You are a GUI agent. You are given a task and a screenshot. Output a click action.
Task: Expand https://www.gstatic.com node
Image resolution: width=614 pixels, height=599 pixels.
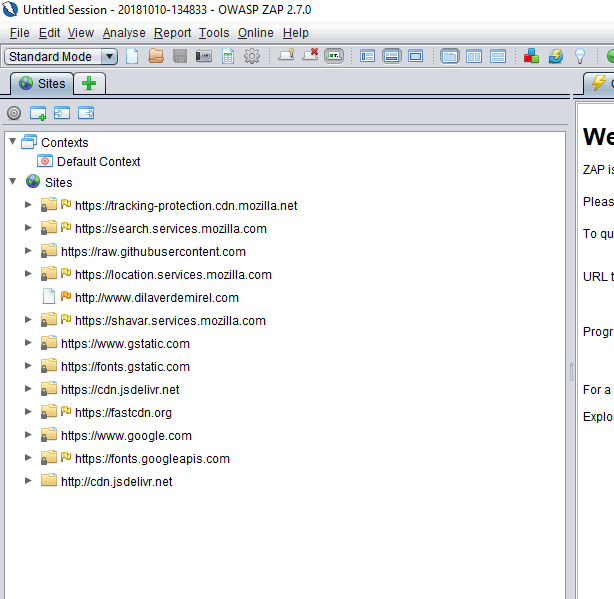click(28, 343)
